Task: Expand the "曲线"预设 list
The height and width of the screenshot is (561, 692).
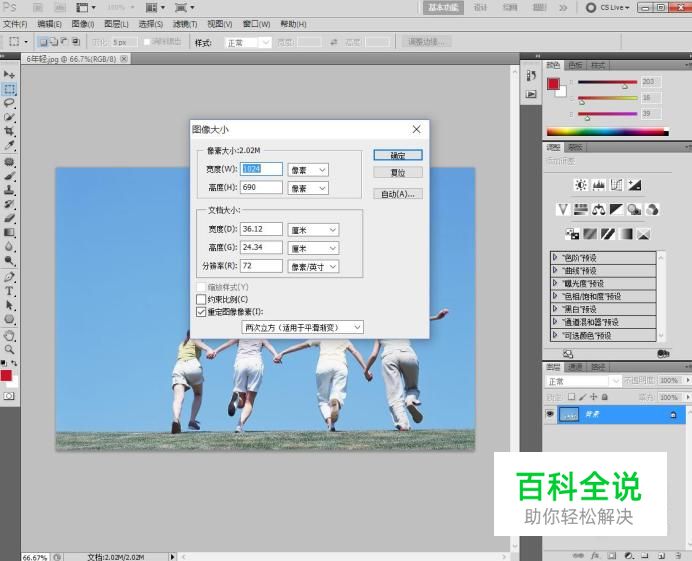Action: click(556, 270)
